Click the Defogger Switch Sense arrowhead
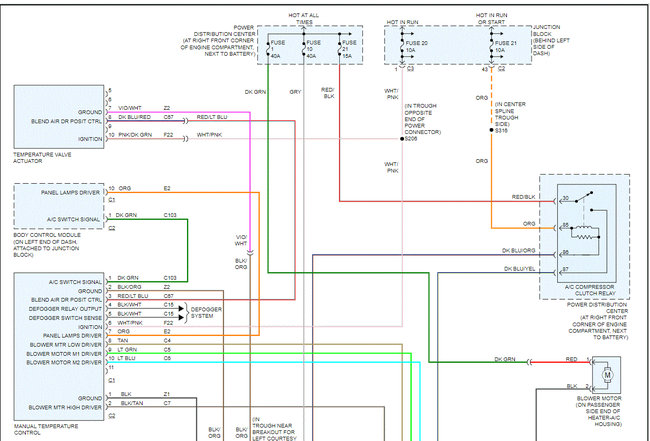The image size is (650, 441). tap(181, 318)
